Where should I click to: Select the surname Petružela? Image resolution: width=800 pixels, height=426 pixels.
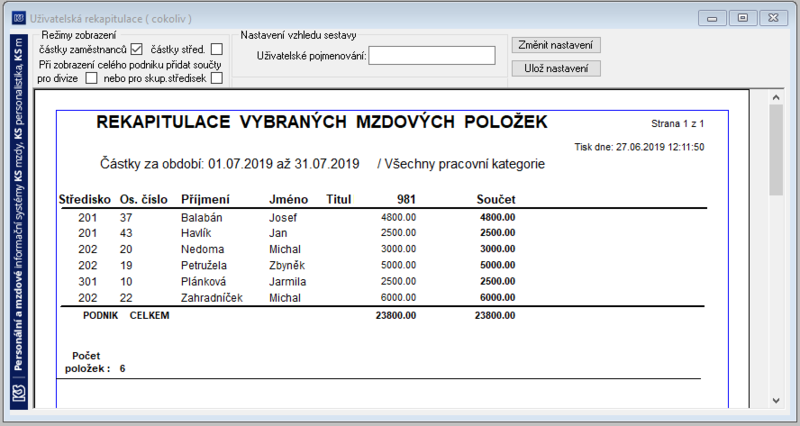tap(204, 266)
